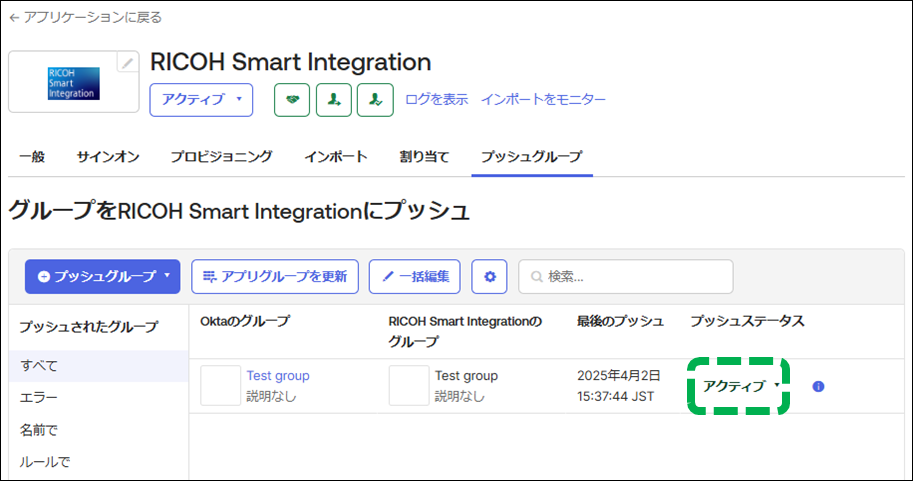913x481 pixels.
Task: Click the 2025年4月2日 last push date
Action: click(x=618, y=376)
